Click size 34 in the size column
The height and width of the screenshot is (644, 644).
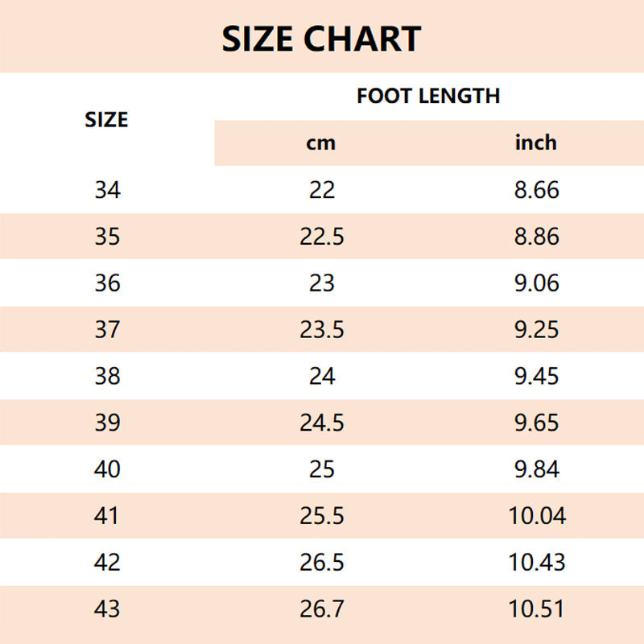(x=107, y=190)
